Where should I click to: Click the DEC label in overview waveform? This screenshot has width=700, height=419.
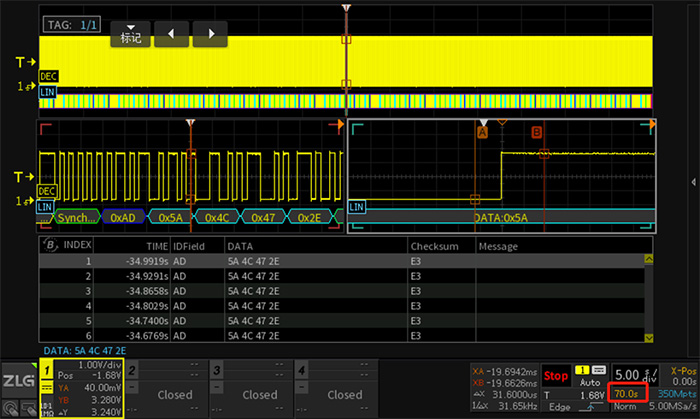coord(47,75)
